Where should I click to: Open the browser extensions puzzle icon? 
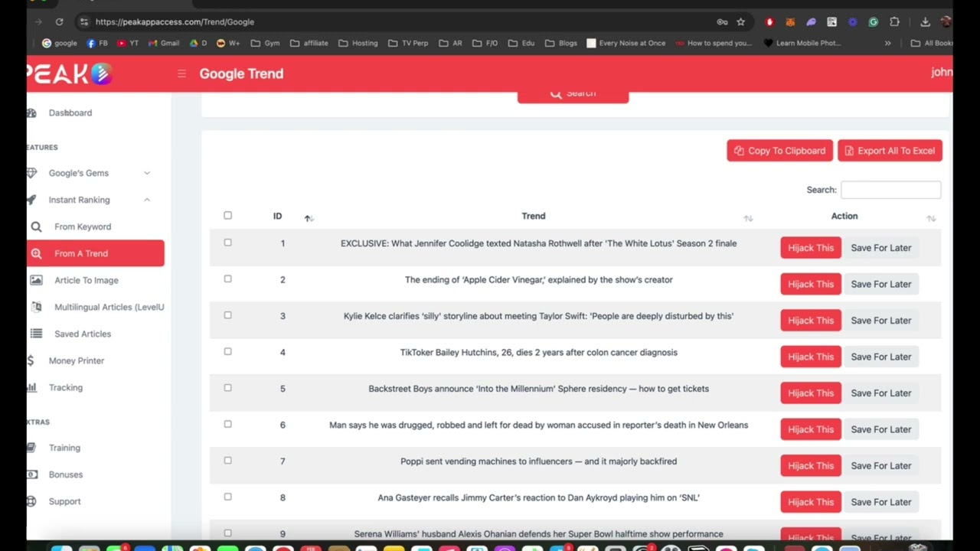894,22
